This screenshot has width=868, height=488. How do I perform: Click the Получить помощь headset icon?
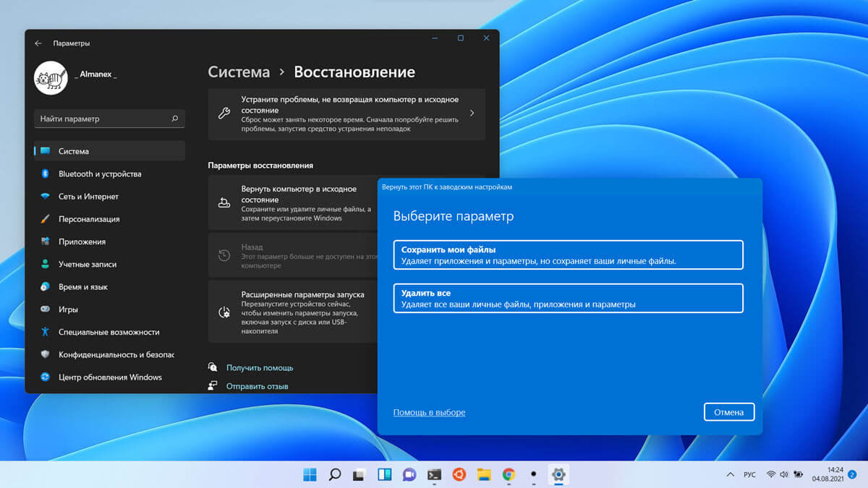click(213, 367)
